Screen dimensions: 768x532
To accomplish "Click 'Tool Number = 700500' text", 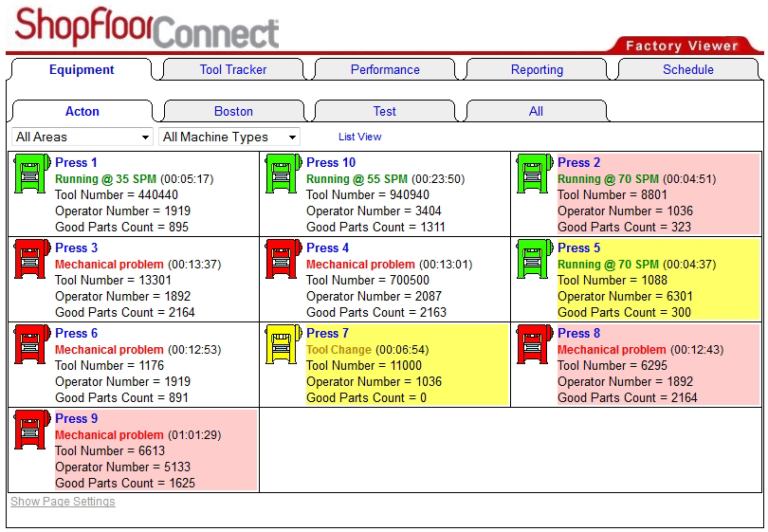I will pos(367,280).
